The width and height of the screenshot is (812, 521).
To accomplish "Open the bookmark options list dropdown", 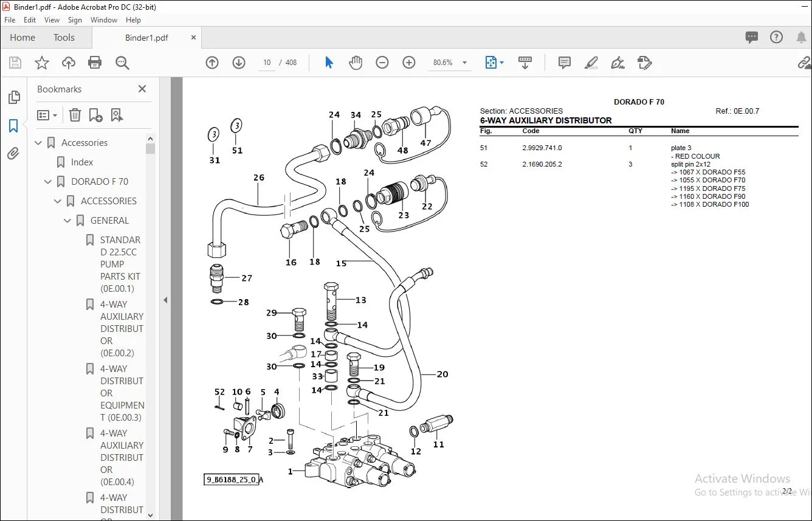I will pyautogui.click(x=47, y=115).
